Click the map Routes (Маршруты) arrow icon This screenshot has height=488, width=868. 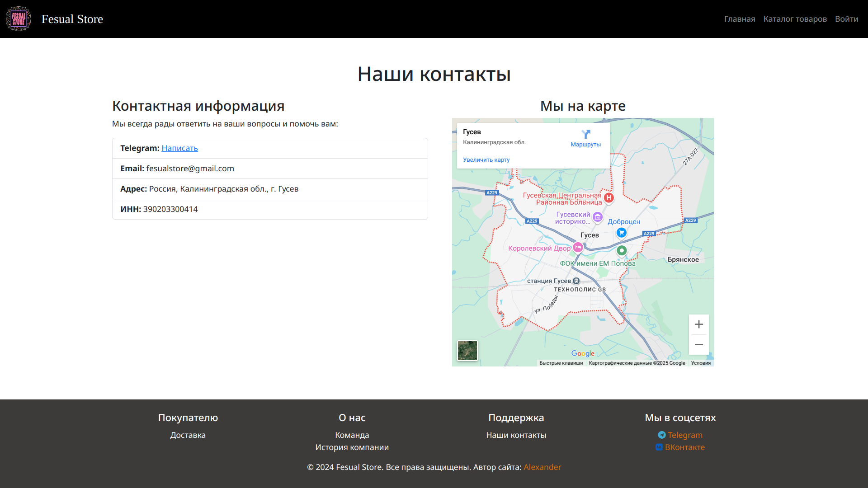tap(585, 134)
